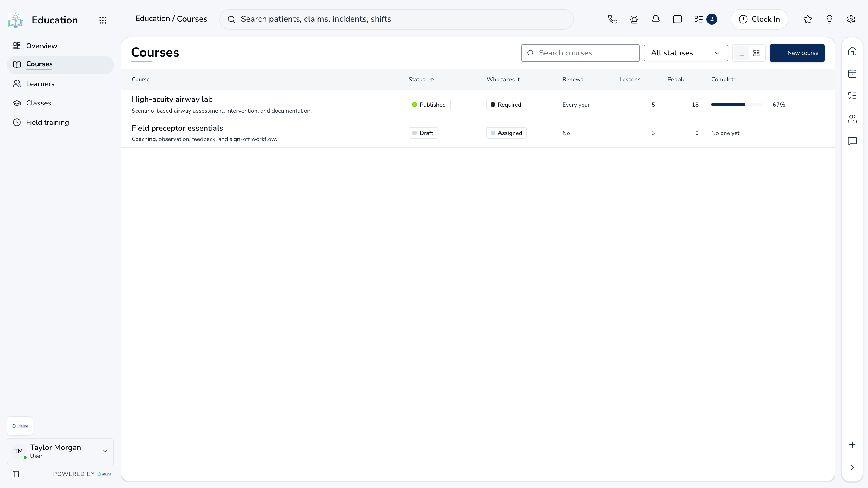The height and width of the screenshot is (488, 868).
Task: Open the chat icon in right rail
Action: point(852,141)
